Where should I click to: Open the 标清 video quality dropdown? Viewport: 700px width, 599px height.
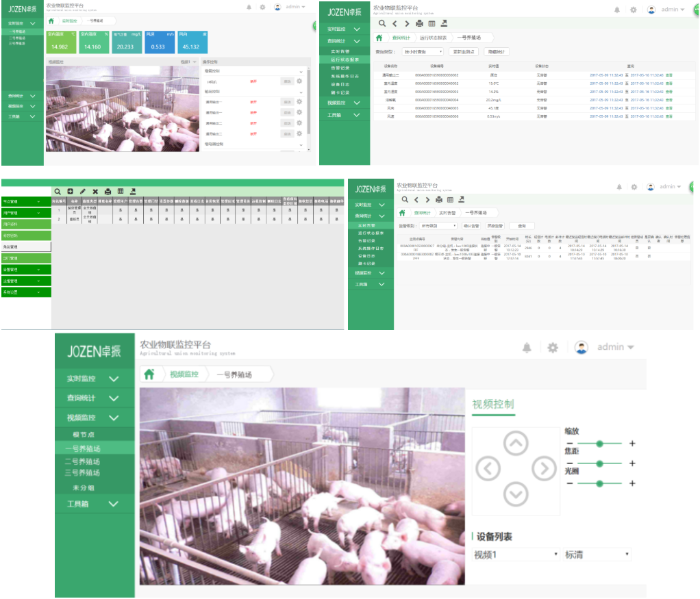[596, 555]
